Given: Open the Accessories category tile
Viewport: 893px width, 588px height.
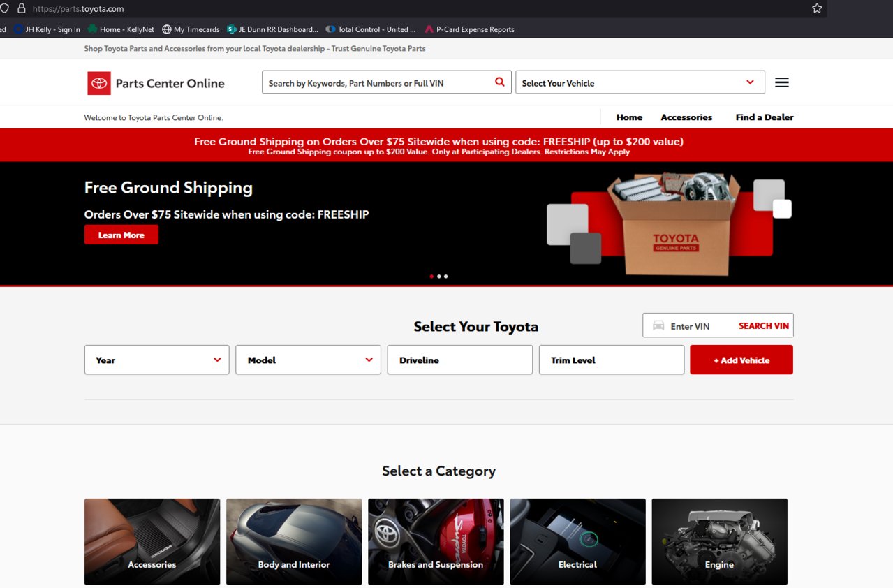Looking at the screenshot, I should (x=152, y=541).
